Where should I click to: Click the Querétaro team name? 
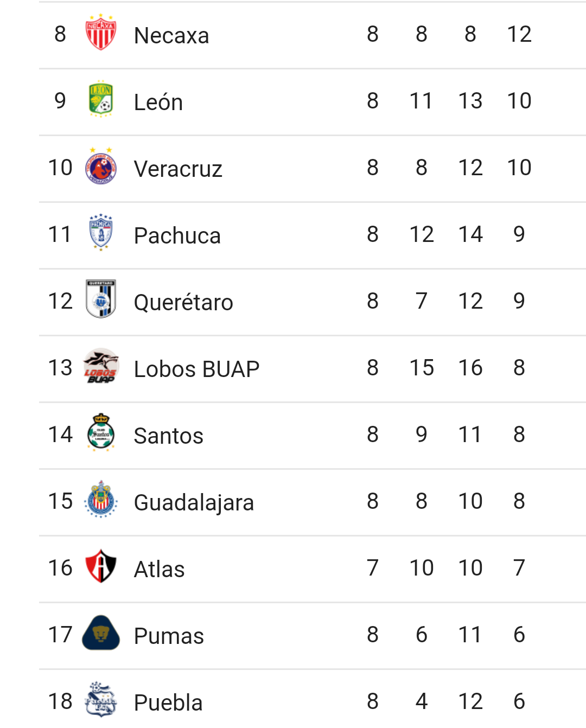(x=183, y=302)
